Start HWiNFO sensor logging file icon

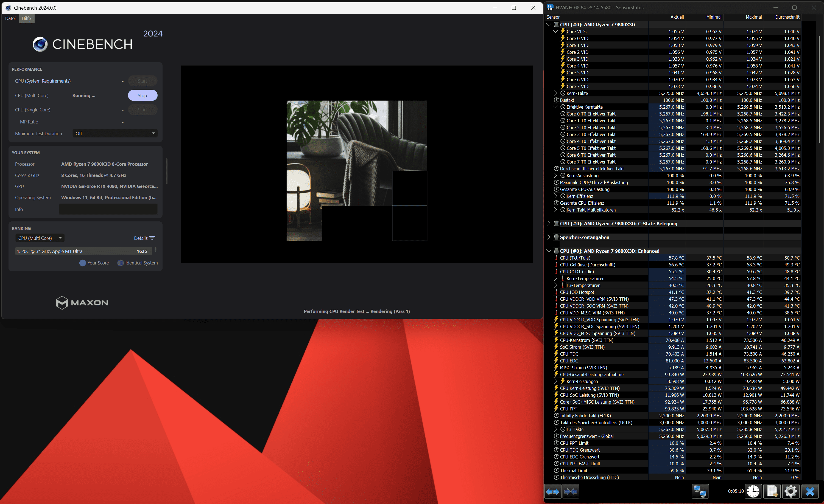[x=772, y=491]
